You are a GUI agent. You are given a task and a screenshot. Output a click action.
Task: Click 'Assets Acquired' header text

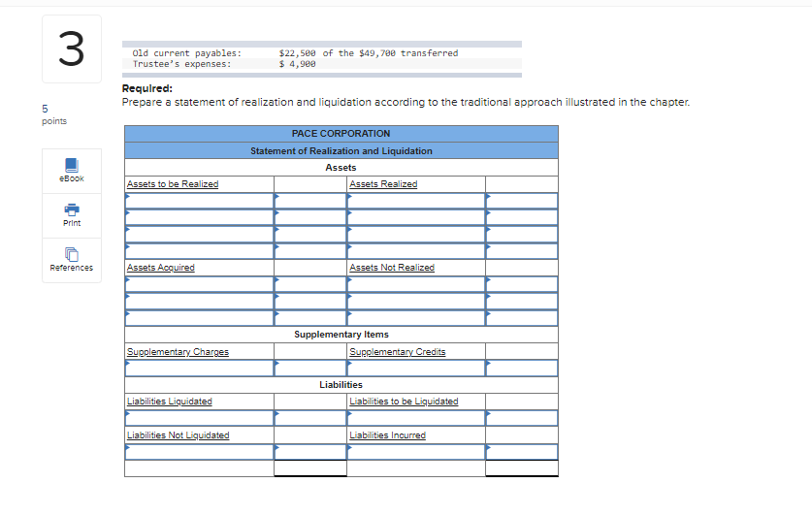tap(160, 268)
